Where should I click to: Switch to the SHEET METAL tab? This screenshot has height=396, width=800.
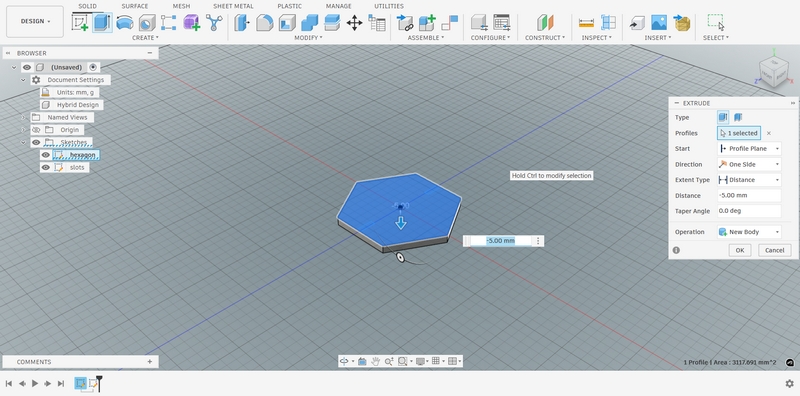[x=233, y=6]
